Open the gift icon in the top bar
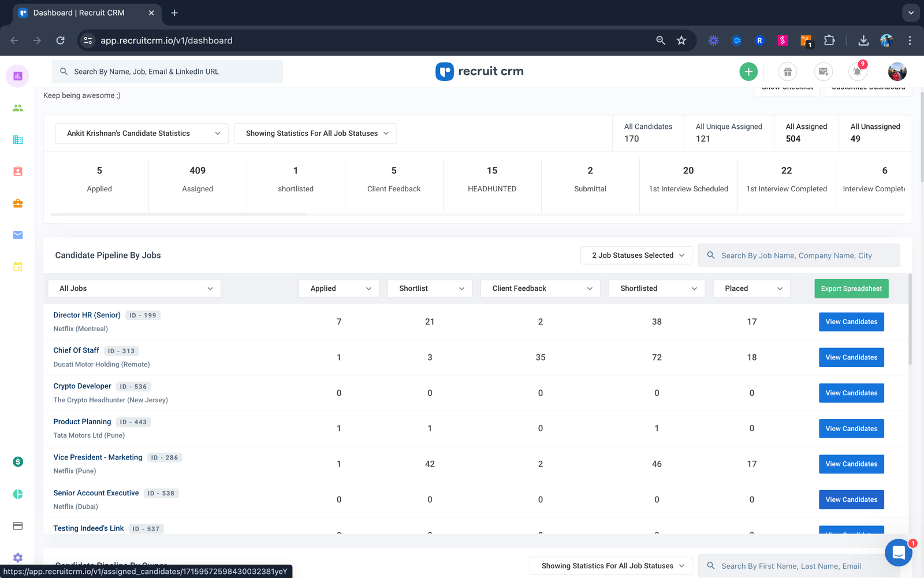Viewport: 924px width, 578px height. 788,72
